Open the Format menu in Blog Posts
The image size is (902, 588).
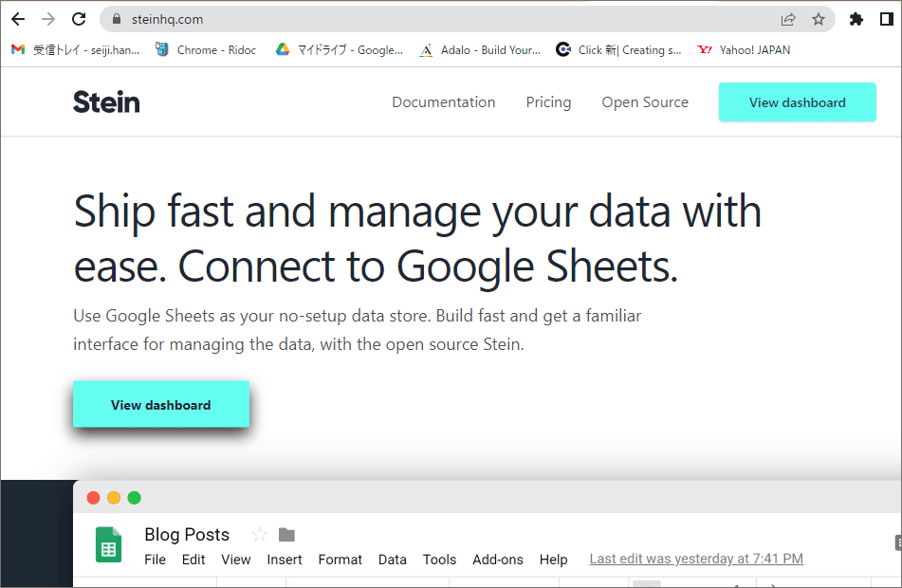[x=340, y=560]
